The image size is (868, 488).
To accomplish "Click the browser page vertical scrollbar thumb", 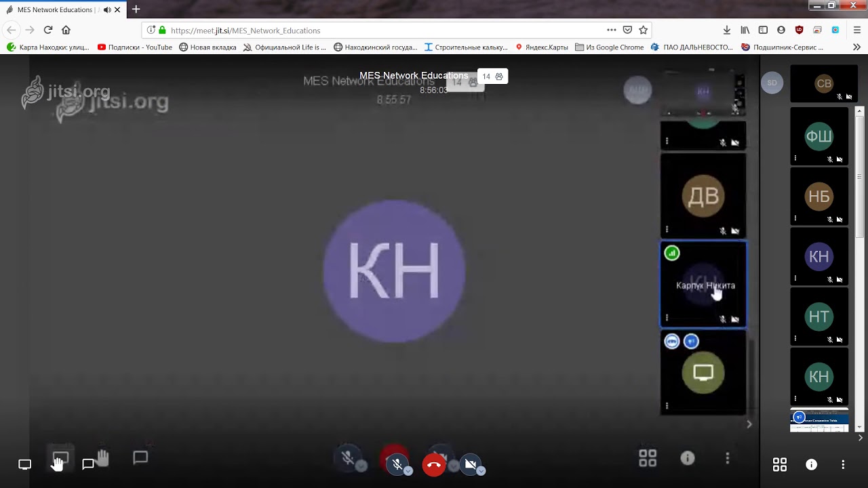I will 860,176.
